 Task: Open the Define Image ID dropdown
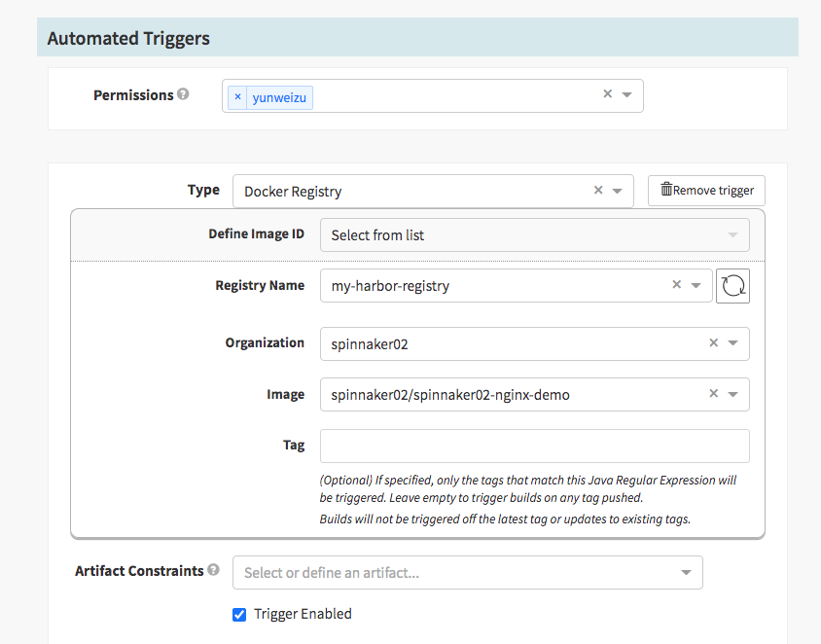[535, 235]
